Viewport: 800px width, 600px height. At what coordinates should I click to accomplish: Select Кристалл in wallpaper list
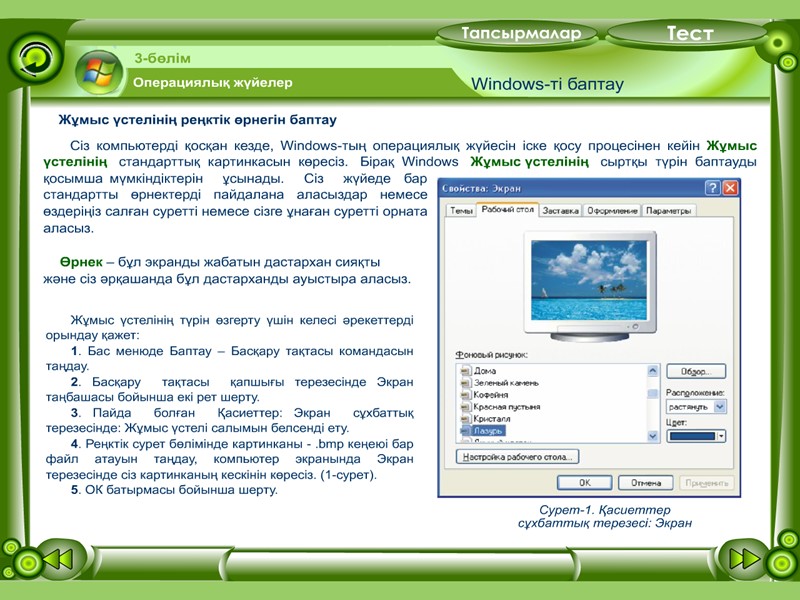(x=491, y=419)
